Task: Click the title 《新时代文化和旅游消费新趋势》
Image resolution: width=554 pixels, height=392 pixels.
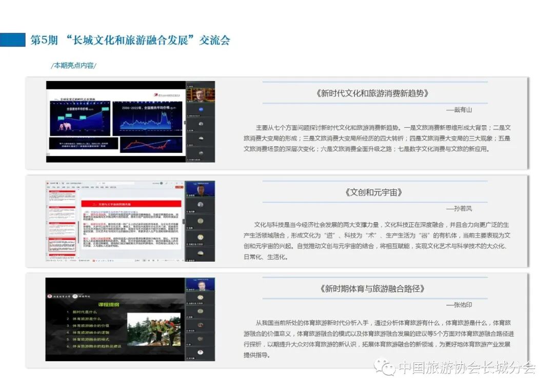Action: tap(372, 93)
